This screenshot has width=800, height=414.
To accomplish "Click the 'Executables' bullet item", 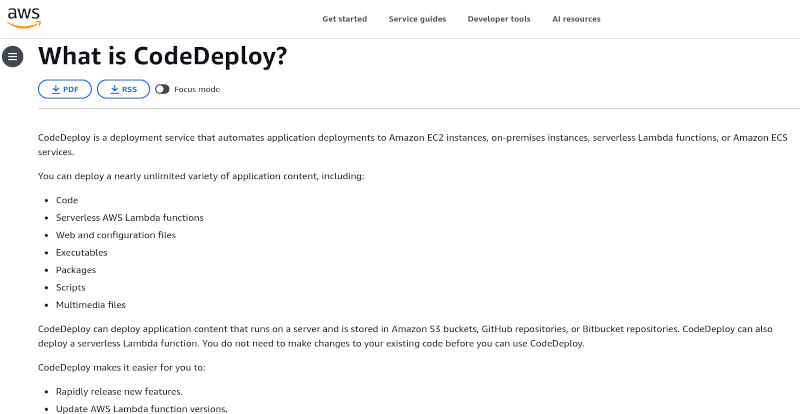I will [x=82, y=252].
